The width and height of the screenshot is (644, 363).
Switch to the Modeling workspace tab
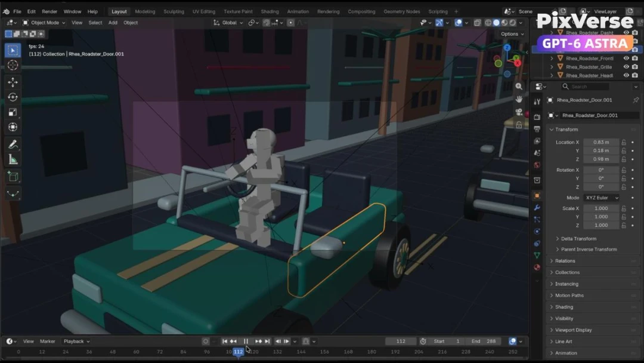145,11
